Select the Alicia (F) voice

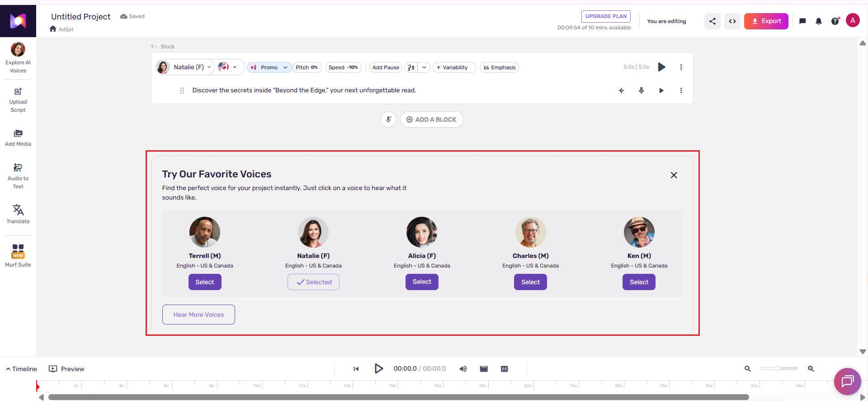(x=422, y=282)
